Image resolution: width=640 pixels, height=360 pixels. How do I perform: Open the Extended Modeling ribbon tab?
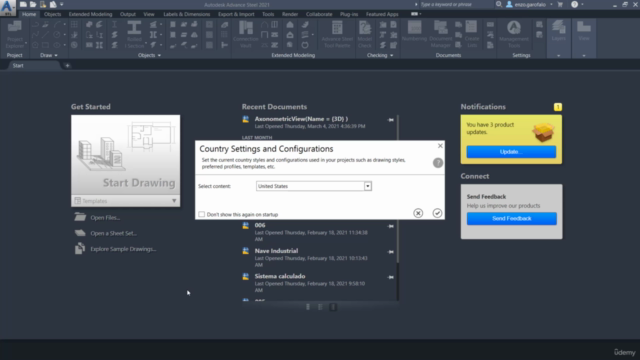coord(90,14)
